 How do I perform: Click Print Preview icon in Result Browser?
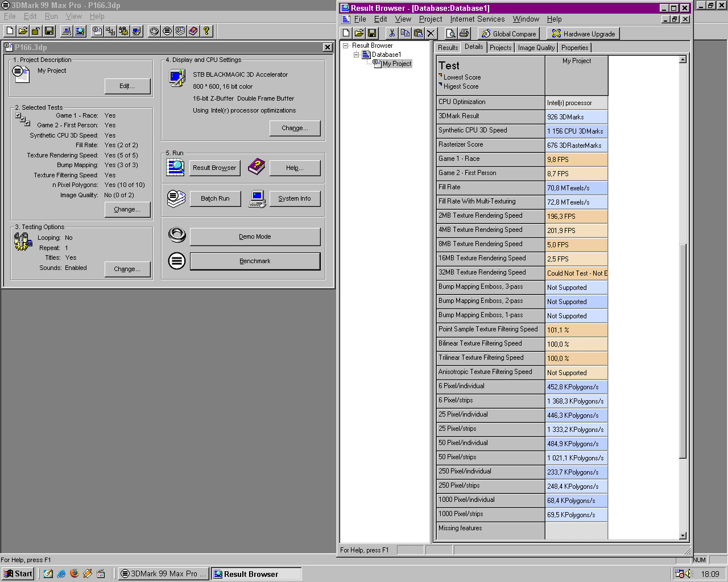tap(450, 34)
